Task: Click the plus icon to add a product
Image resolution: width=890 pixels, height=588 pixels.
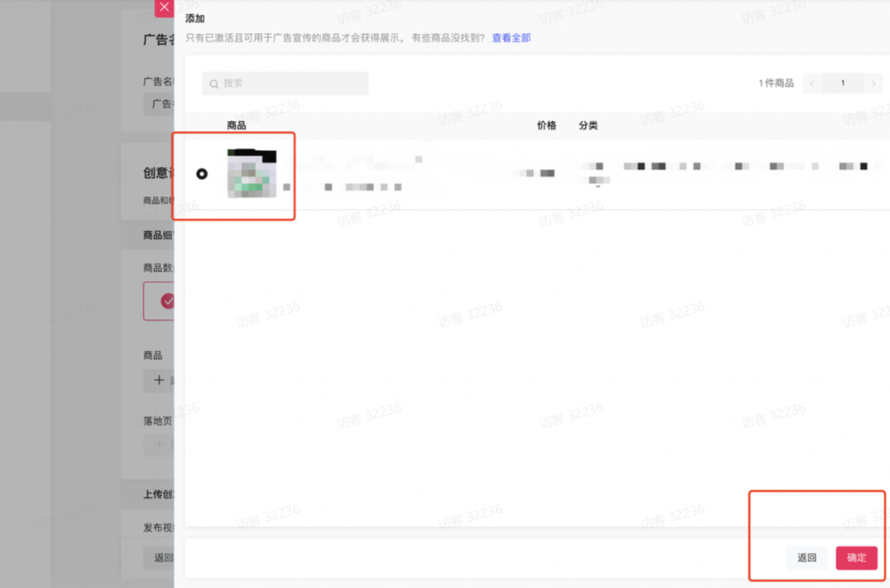Action: [158, 381]
